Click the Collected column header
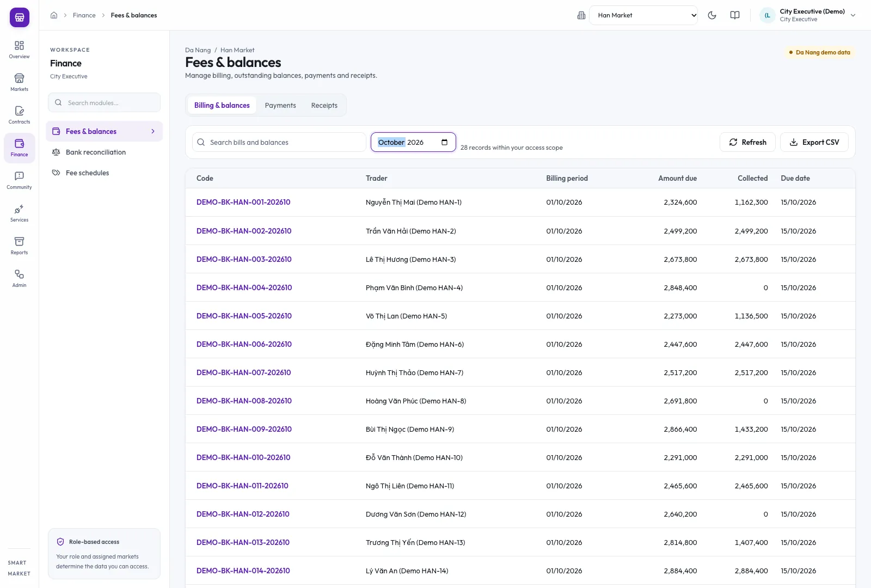Screen dimensions: 871x588 pos(752,178)
